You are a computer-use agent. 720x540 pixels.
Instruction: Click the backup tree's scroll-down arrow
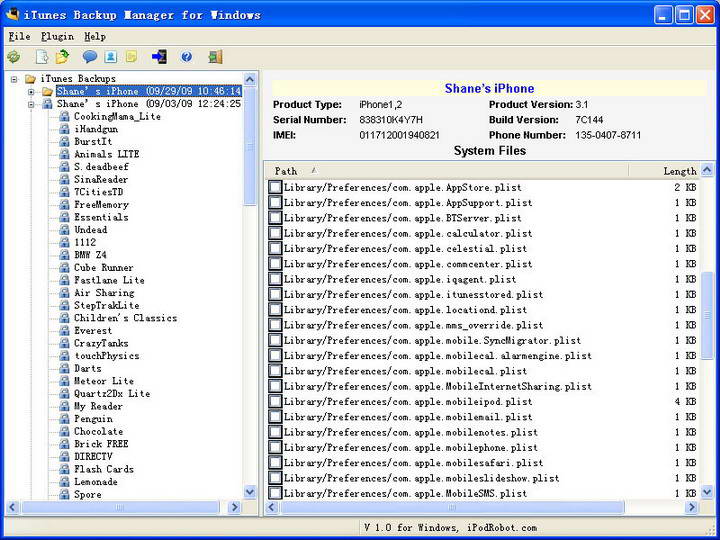(x=250, y=492)
